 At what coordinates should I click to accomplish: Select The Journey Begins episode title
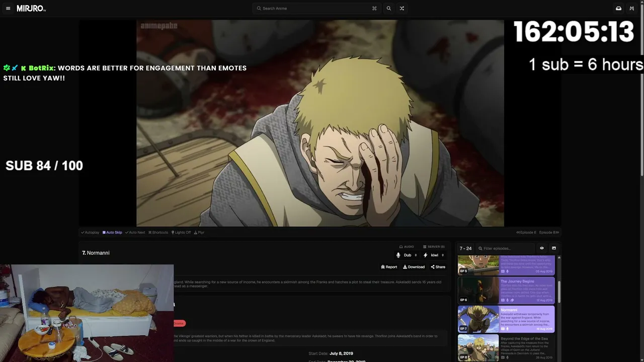pyautogui.click(x=517, y=282)
